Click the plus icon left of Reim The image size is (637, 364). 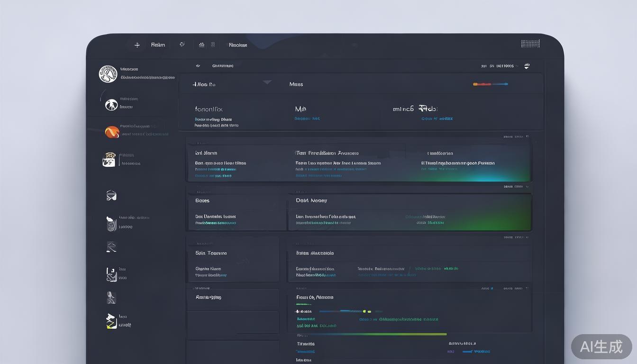point(137,45)
